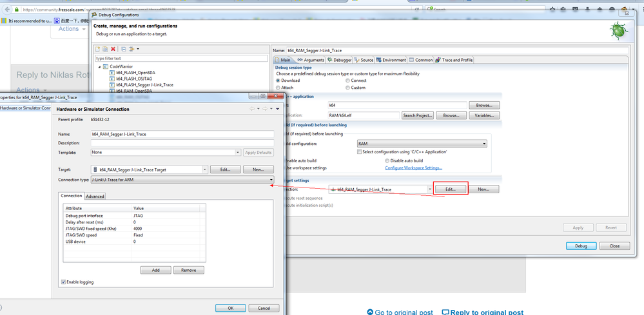Select the Custom session type

click(348, 88)
